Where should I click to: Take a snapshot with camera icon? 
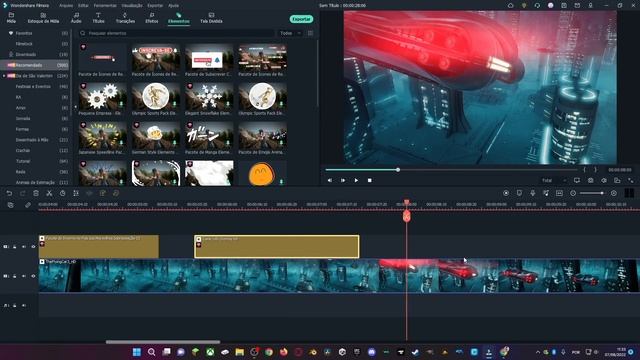click(x=591, y=180)
